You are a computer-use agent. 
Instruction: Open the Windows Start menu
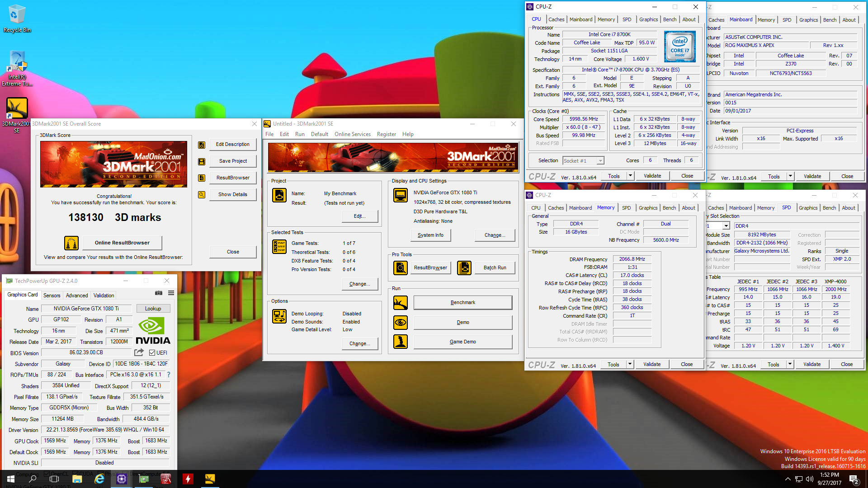tap(11, 479)
